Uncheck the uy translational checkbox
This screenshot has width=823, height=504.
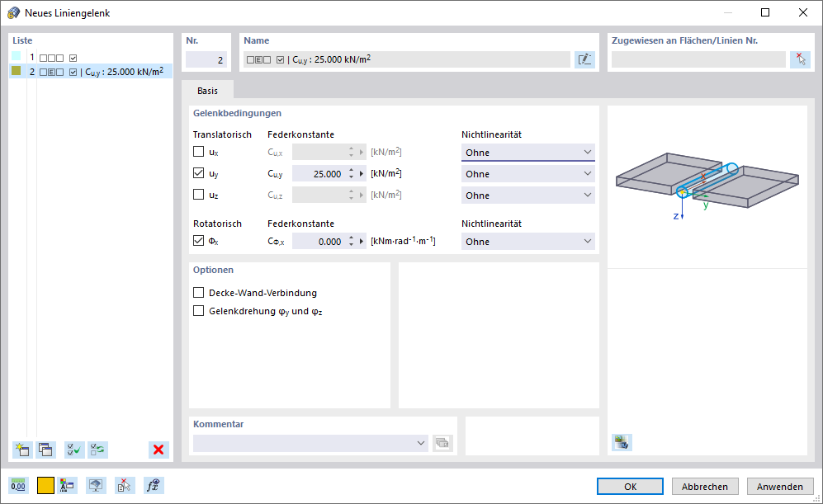(198, 173)
